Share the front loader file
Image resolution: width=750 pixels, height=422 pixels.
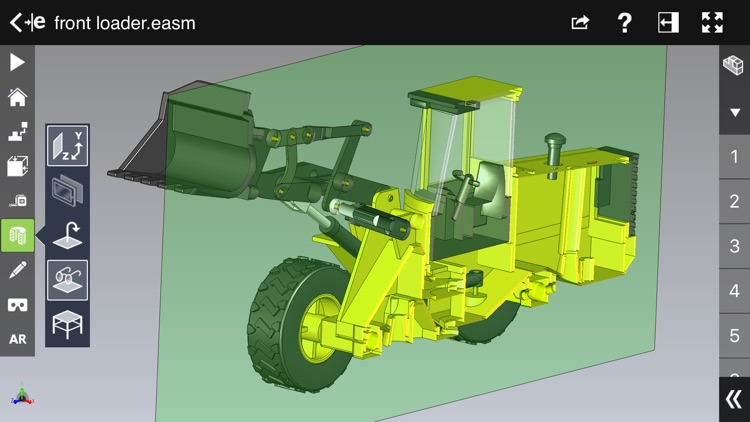580,22
